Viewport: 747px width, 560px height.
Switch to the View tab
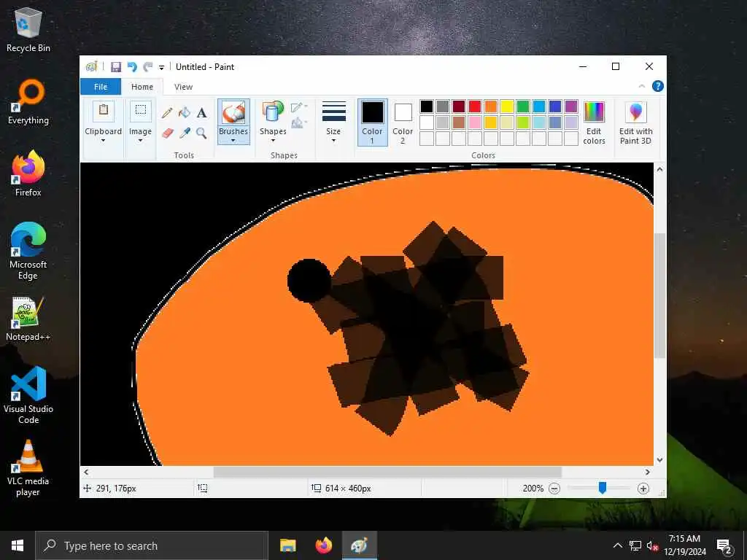(x=183, y=87)
